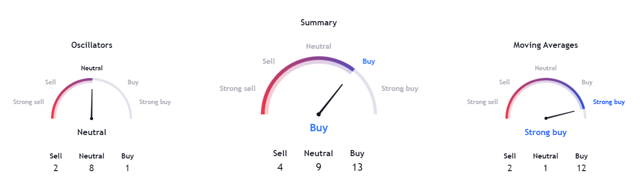Click the Summary Buy count of 13
The image size is (644, 196).
pyautogui.click(x=357, y=167)
